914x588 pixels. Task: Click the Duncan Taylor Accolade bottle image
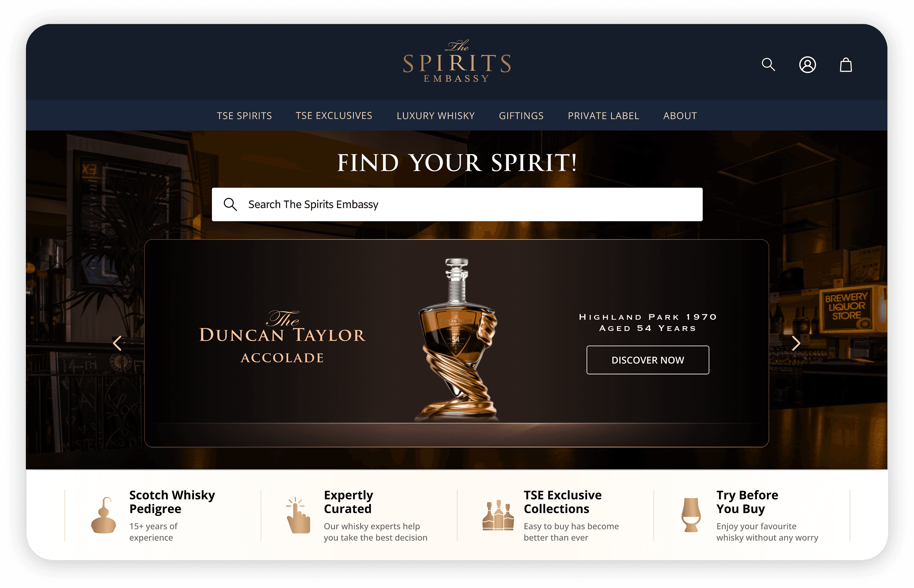point(456,340)
